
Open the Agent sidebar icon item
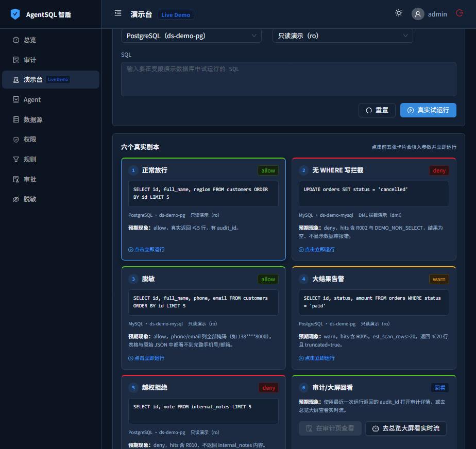(16, 99)
